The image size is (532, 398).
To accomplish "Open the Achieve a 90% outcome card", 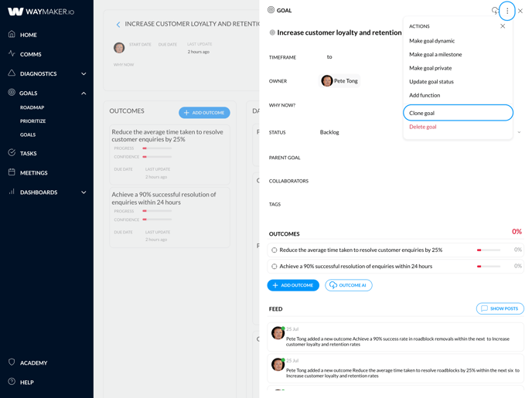I will (169, 217).
